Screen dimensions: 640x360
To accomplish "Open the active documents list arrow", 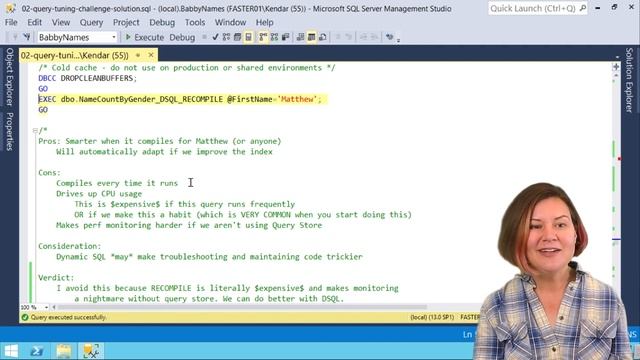I will (617, 57).
